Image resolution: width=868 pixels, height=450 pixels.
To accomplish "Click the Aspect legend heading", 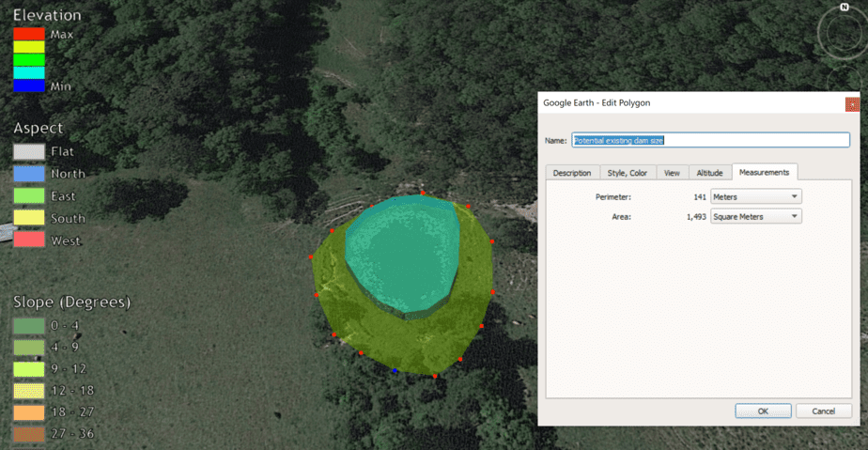I will [39, 128].
